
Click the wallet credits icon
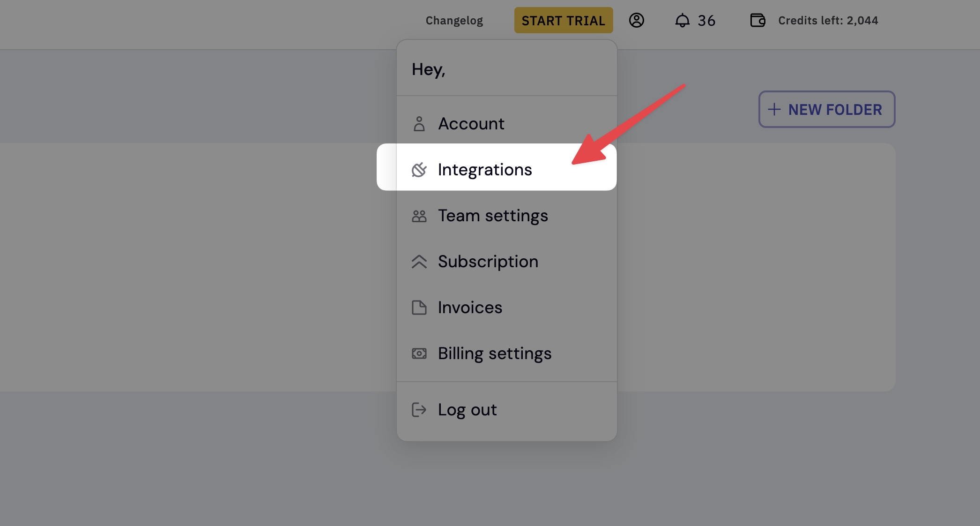tap(757, 20)
